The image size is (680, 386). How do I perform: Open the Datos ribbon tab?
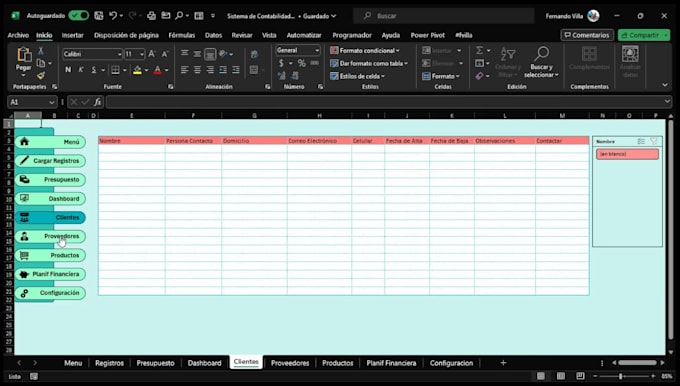(213, 35)
